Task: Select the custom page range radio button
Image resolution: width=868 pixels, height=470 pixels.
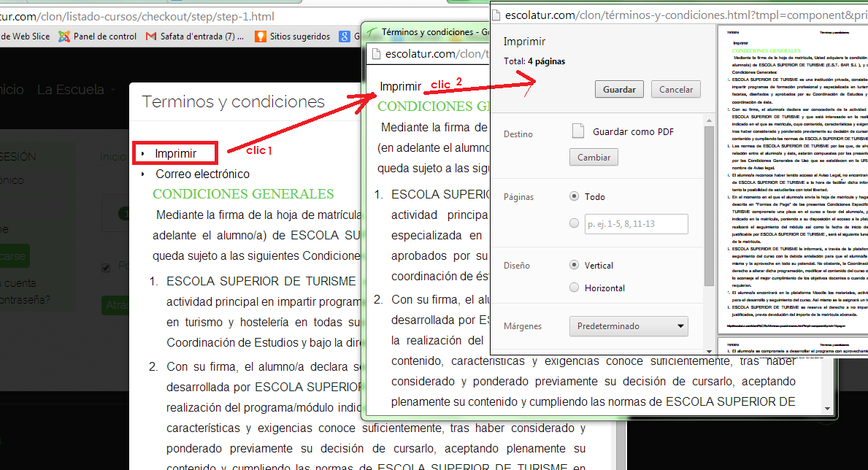Action: (x=574, y=223)
